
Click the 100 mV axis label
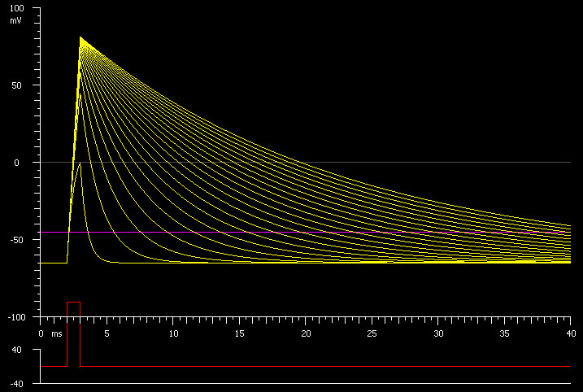click(17, 8)
